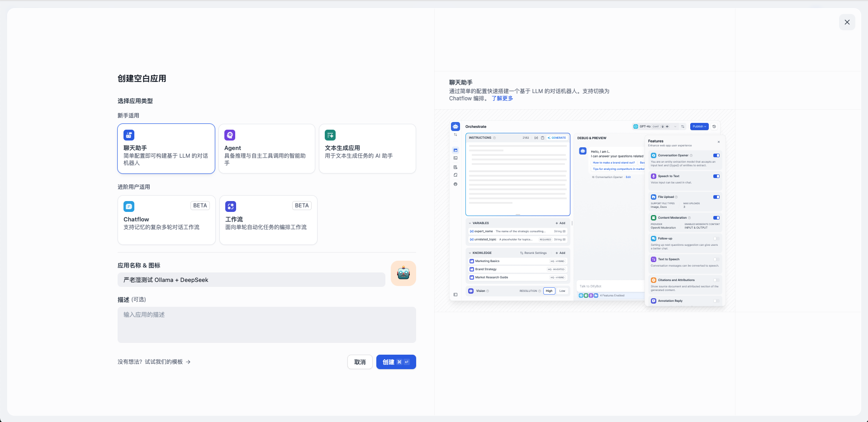
Task: Disable the File Upload switch
Action: (x=716, y=197)
